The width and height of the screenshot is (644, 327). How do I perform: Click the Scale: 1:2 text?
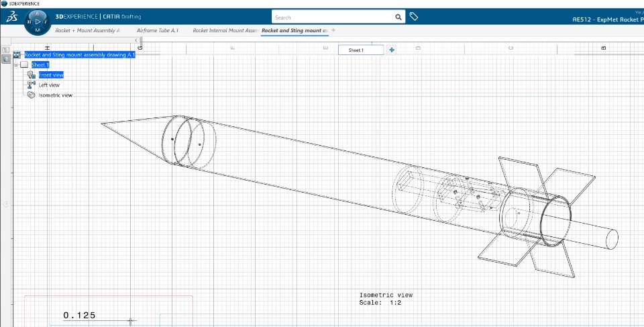click(380, 303)
